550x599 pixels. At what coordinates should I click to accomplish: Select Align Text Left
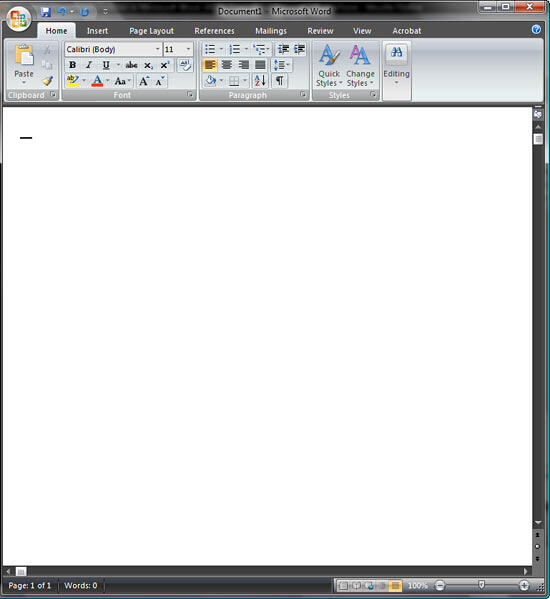[x=210, y=65]
